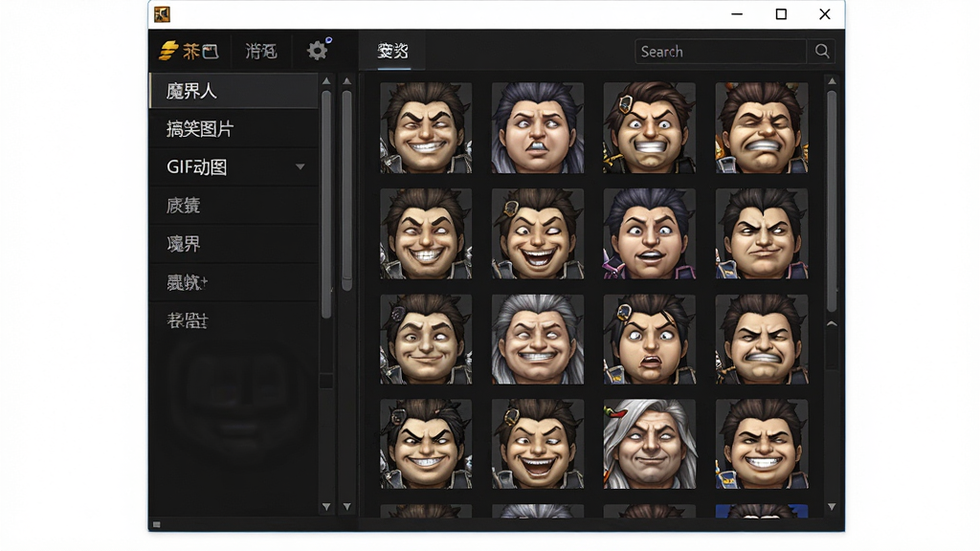
Task: Pick the grinning sticker ending the fourth row
Action: pos(761,444)
